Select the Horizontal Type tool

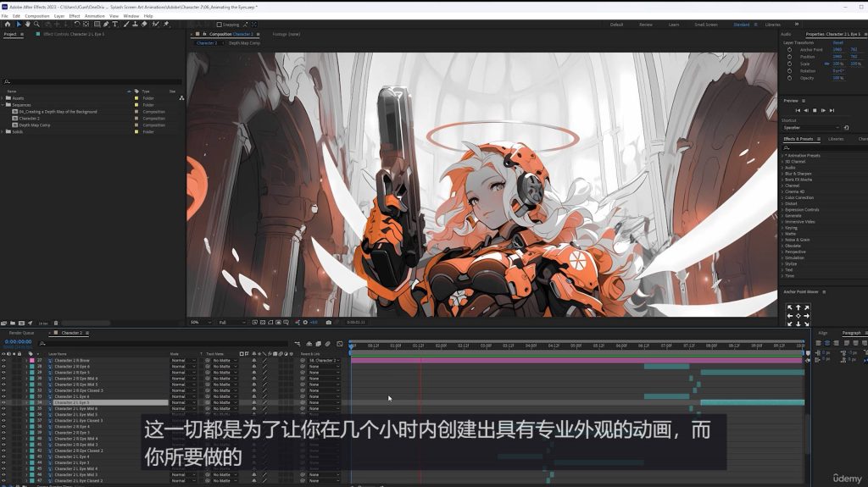tap(115, 25)
